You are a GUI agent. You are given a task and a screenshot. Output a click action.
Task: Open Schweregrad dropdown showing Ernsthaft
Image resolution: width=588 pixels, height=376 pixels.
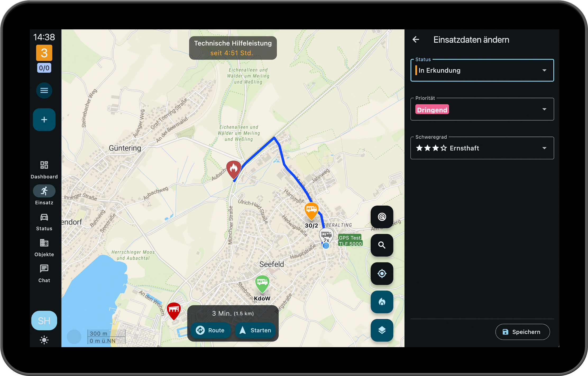[482, 148]
